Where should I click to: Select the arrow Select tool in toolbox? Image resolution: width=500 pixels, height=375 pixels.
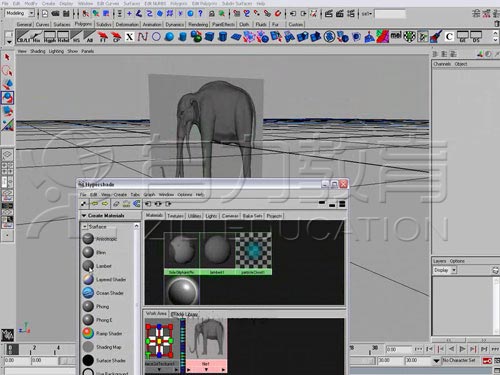point(7,57)
